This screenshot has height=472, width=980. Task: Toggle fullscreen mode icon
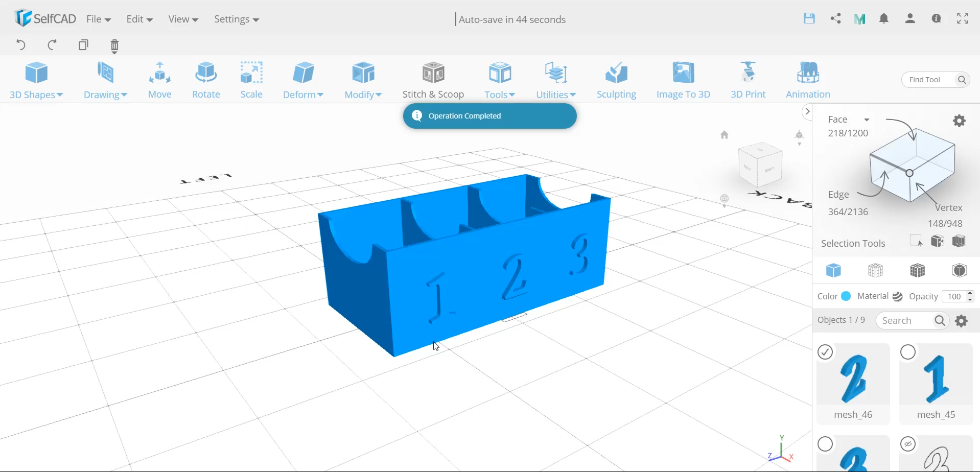pos(963,18)
